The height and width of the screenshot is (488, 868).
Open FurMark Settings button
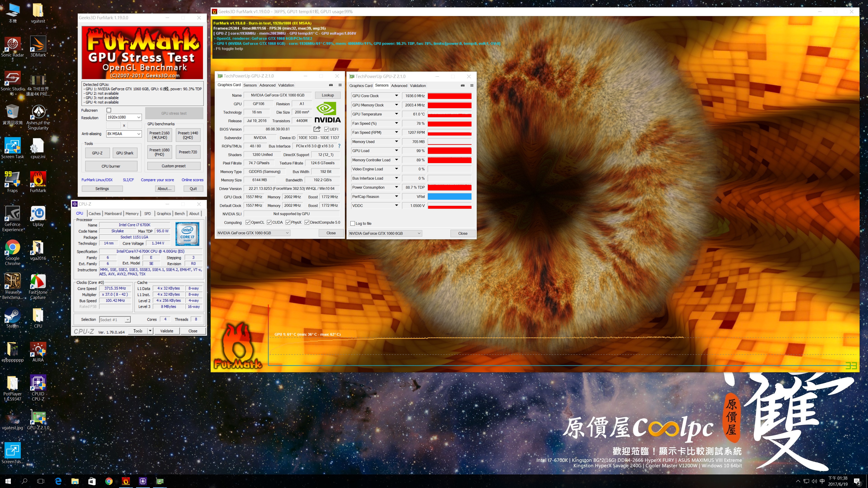coord(102,189)
